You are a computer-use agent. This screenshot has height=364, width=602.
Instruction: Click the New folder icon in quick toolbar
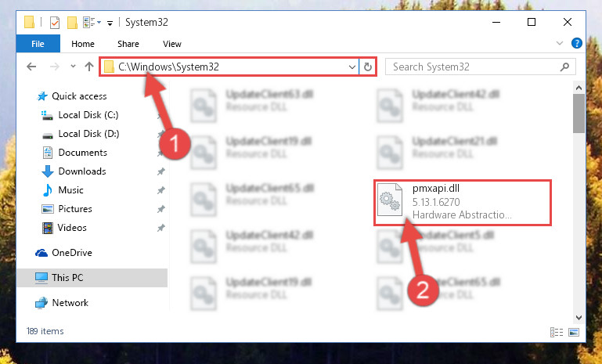click(x=72, y=23)
